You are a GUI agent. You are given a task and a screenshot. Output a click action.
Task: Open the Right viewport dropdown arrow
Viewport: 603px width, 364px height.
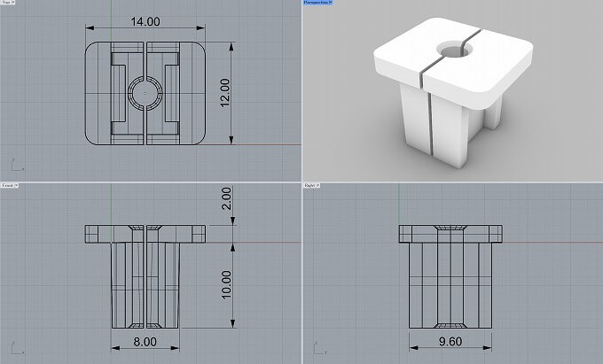pos(318,186)
